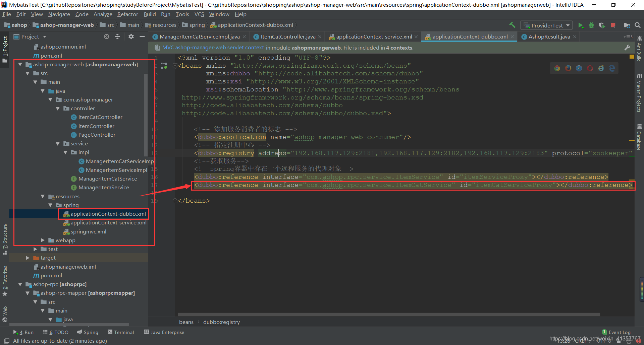The height and width of the screenshot is (345, 644).
Task: Open in Safari browser icon
Action: 579,68
